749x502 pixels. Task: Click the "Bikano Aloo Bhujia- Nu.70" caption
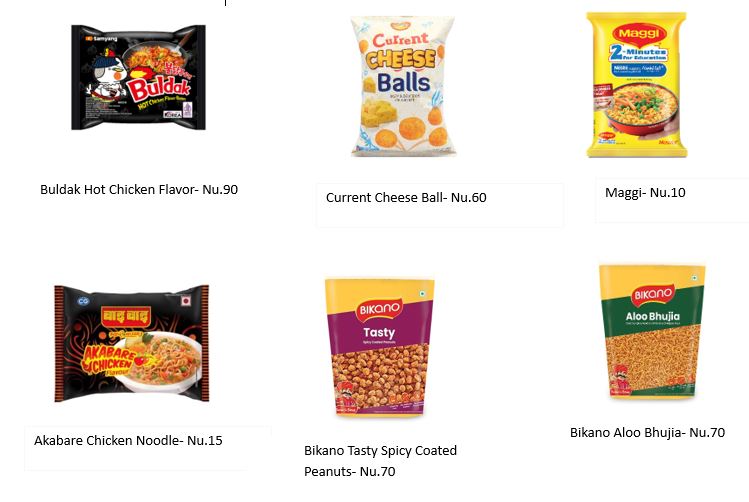pos(647,433)
